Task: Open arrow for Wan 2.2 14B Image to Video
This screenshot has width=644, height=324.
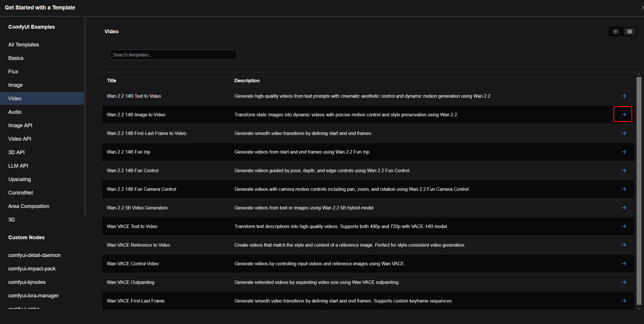Action: pyautogui.click(x=624, y=115)
